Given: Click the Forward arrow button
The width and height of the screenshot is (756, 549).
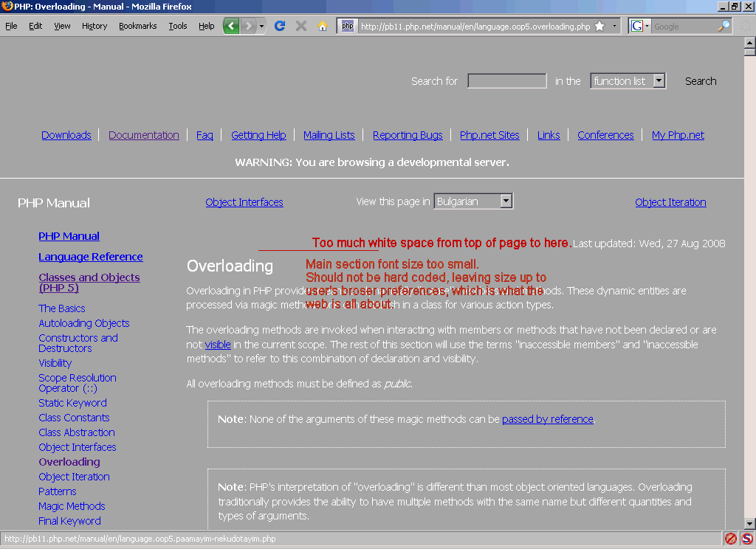Looking at the screenshot, I should (x=248, y=26).
